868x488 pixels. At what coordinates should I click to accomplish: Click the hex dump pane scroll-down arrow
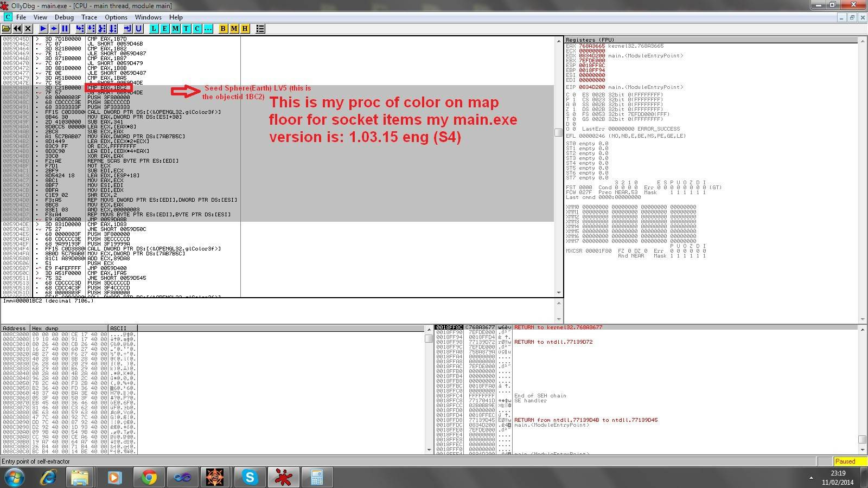(429, 450)
